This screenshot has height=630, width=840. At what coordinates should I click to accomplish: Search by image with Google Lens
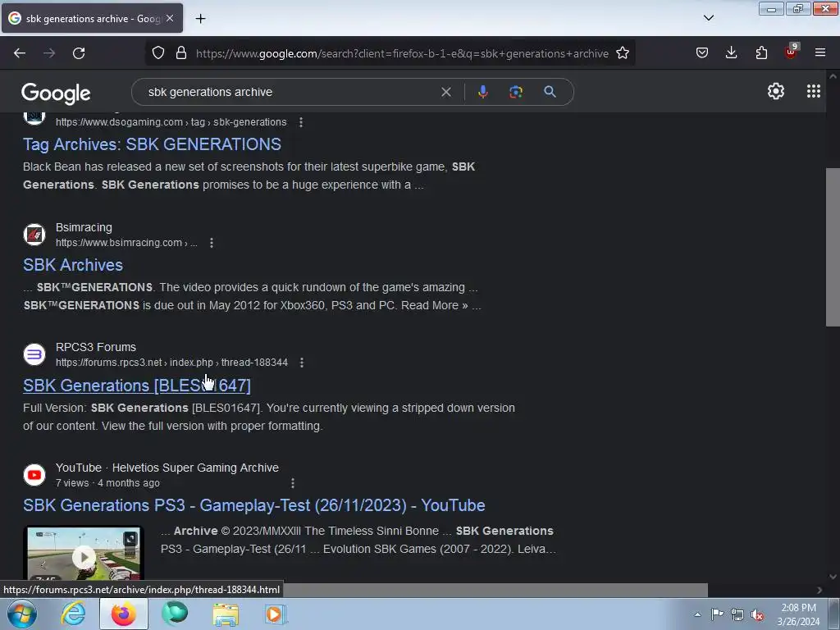516,92
